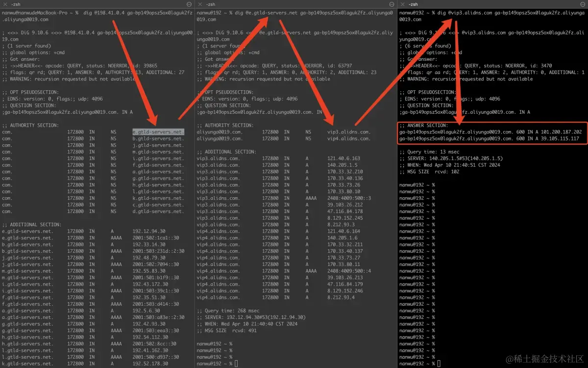Screen dimensions: 588x368
Task: Click the IPv6 address 2001:503:d414::30
Action: [x=157, y=304]
